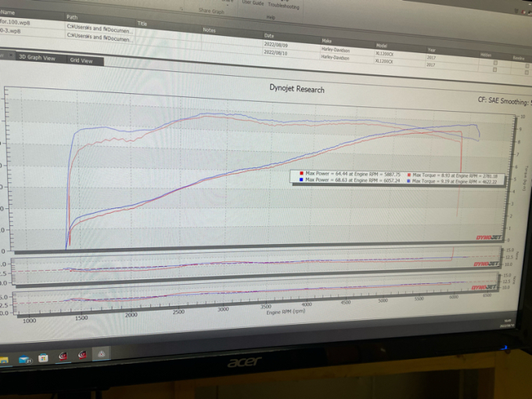Click Harley-Davidson in the 2022/08/10 row
Image resolution: width=532 pixels, height=399 pixels.
(x=335, y=58)
